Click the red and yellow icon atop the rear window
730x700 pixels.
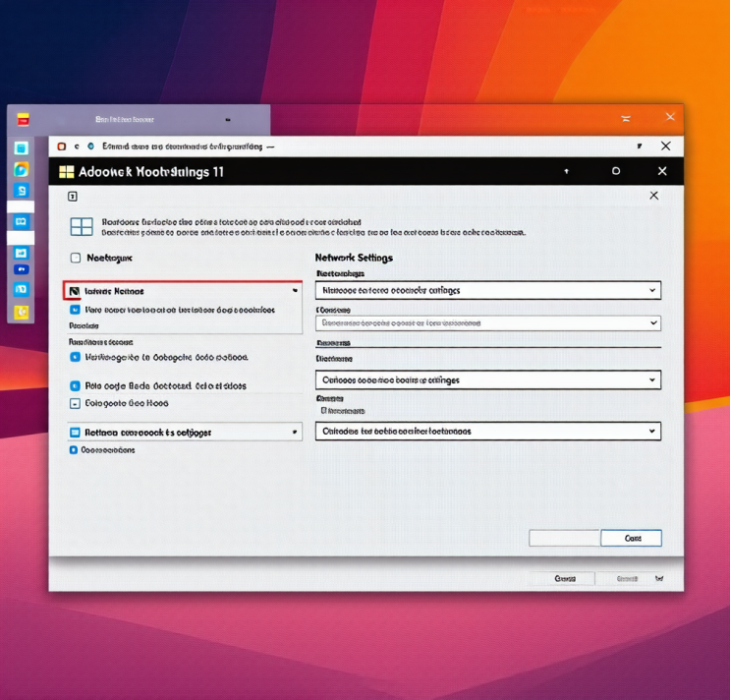point(23,119)
